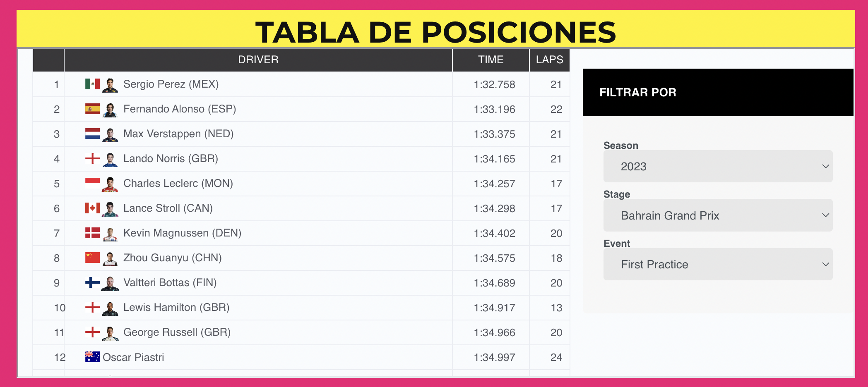
Task: Click the Finland flag next to Valtteri Bottas
Action: pyautogui.click(x=92, y=282)
